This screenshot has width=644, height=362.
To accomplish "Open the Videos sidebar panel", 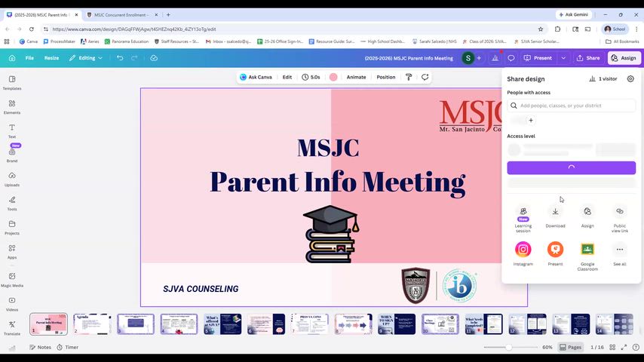I will point(12,304).
